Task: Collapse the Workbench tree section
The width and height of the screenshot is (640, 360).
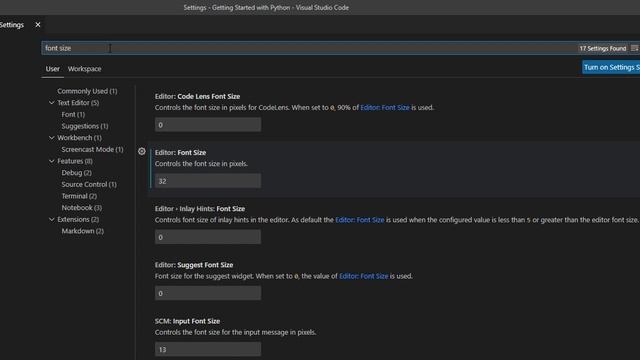Action: point(51,138)
